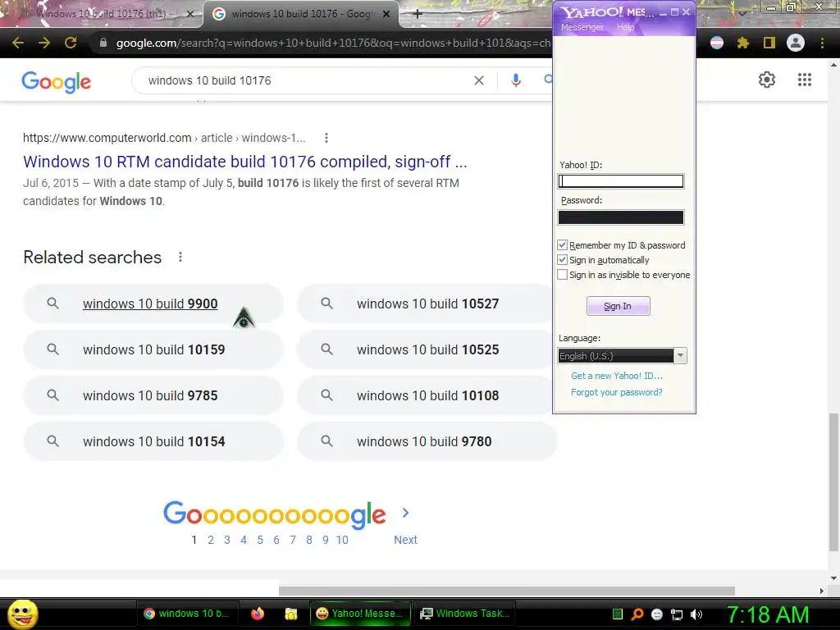Image resolution: width=840 pixels, height=630 pixels.
Task: Click the Sign In button
Action: [619, 306]
